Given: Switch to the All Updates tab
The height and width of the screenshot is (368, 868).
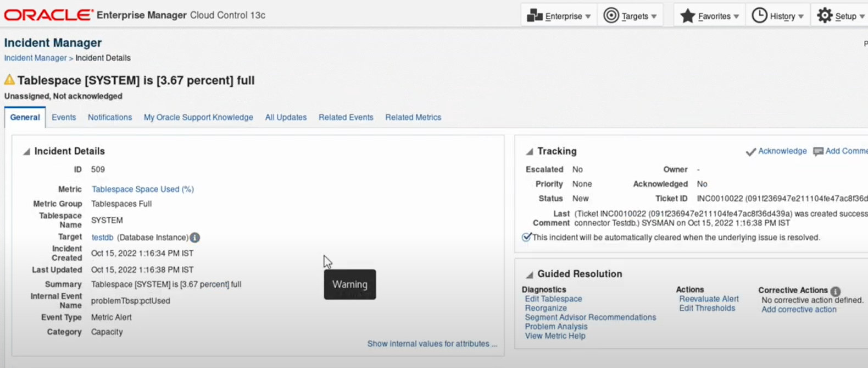Looking at the screenshot, I should pos(286,117).
